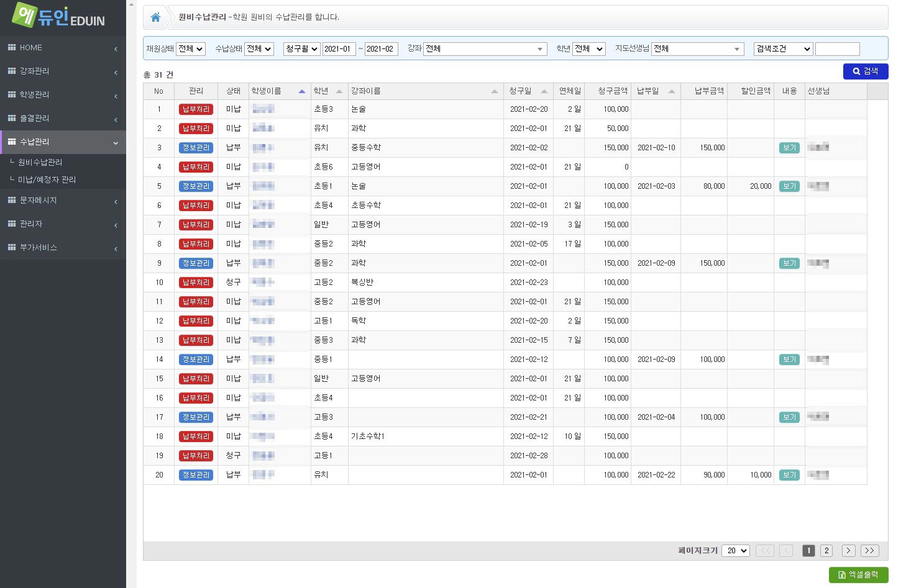Collapse the 수납관리 sidebar menu
The image size is (906, 588).
116,143
